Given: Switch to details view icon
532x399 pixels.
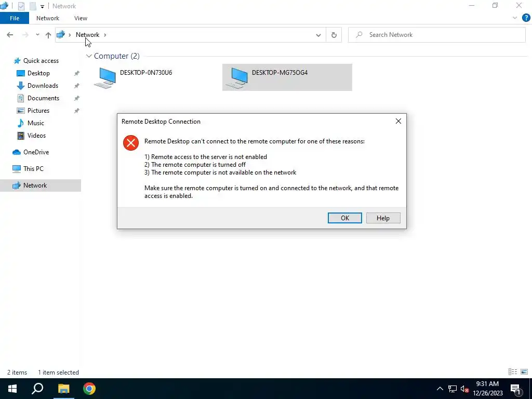Looking at the screenshot, I should [513, 372].
